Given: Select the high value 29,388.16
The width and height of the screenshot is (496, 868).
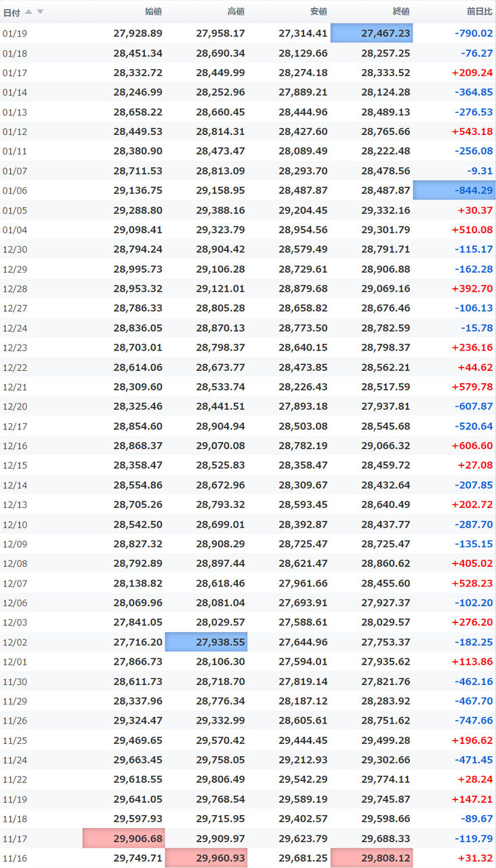Looking at the screenshot, I should tap(221, 210).
